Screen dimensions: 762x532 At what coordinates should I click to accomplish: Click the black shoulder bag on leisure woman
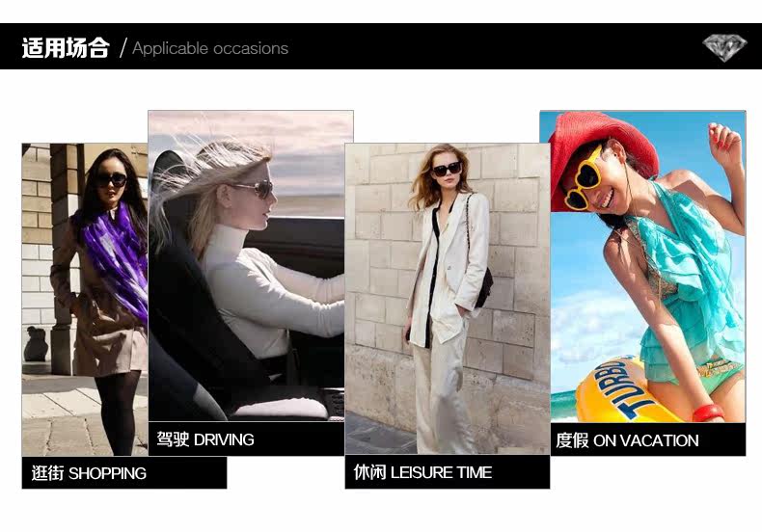[484, 287]
